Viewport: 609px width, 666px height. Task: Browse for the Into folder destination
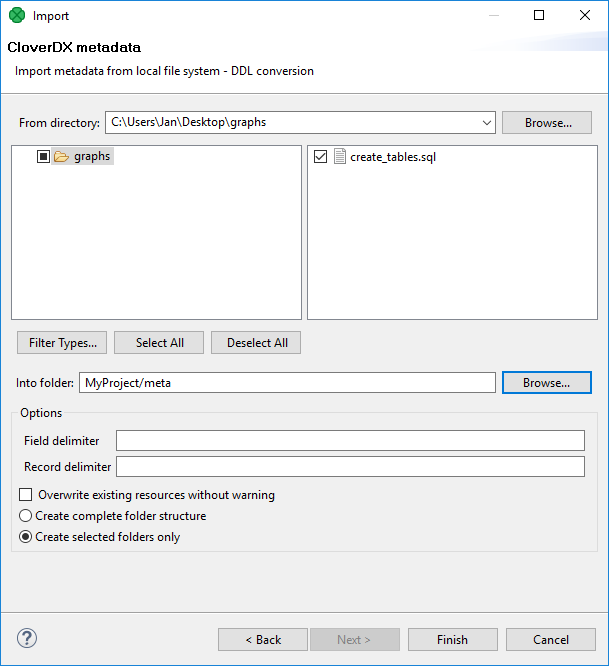[x=547, y=383]
